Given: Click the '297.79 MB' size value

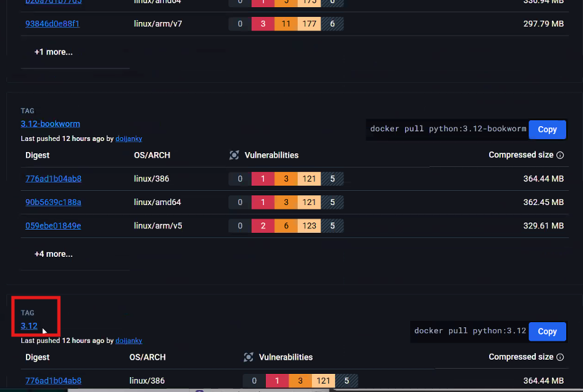Looking at the screenshot, I should (x=544, y=24).
